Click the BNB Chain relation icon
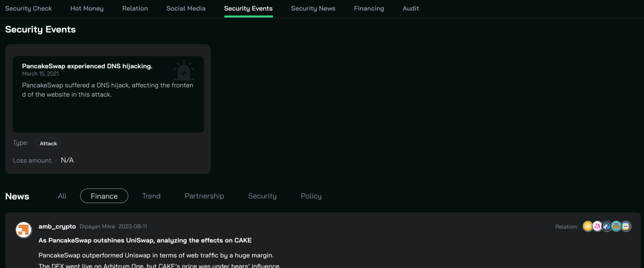Screen dimensions: 644x268 click(588, 226)
